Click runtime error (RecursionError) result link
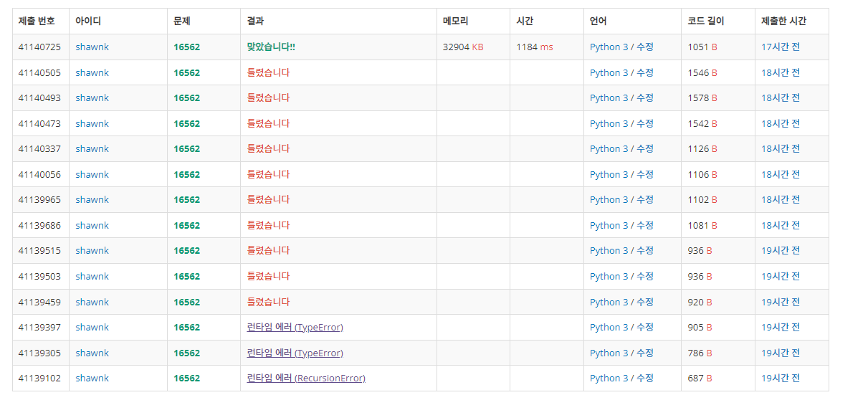The image size is (868, 395). pos(306,378)
